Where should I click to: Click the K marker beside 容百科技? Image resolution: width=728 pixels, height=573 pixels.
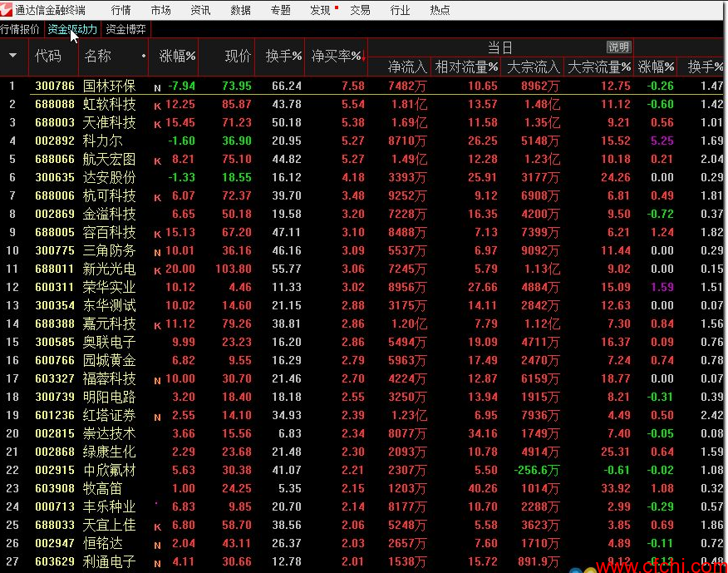pos(157,235)
